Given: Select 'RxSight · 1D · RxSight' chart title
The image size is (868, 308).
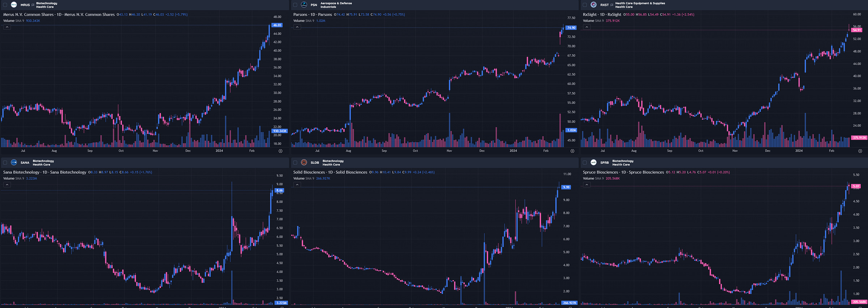Looking at the screenshot, I should click(602, 14).
